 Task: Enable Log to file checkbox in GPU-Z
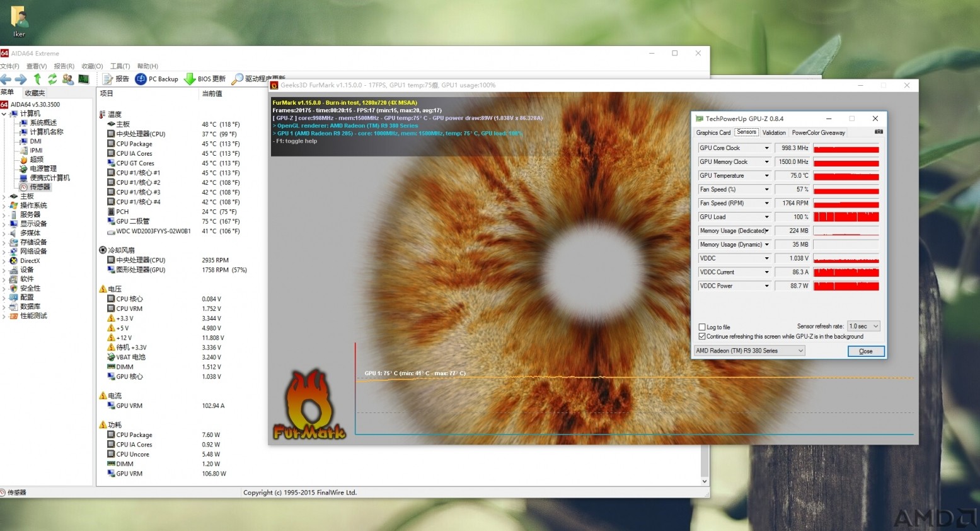702,327
